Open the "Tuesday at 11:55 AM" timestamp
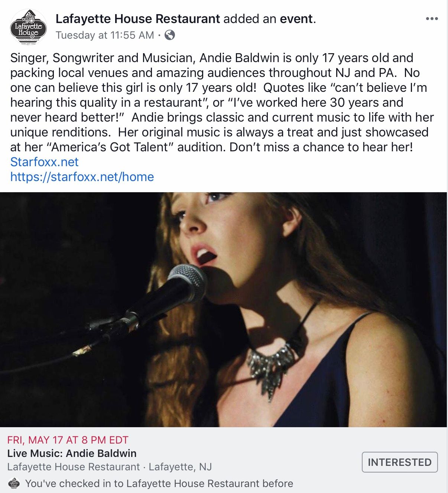 pyautogui.click(x=105, y=35)
